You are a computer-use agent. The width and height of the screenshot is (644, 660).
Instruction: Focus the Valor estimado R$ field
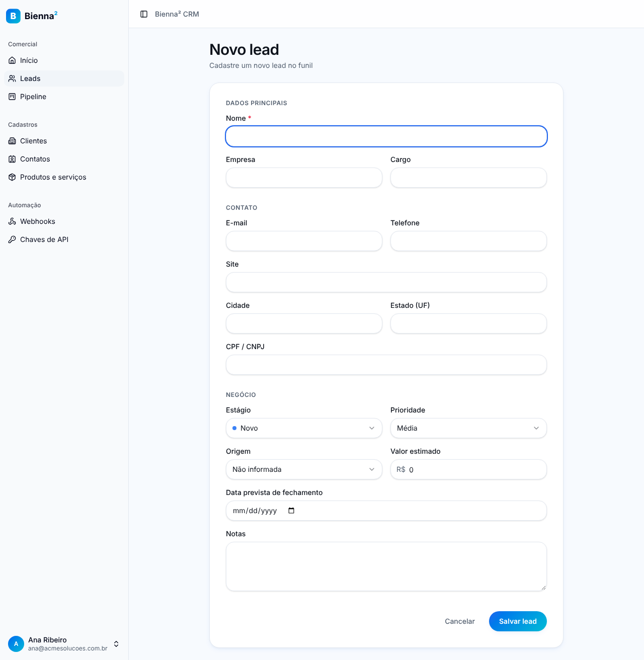click(468, 469)
